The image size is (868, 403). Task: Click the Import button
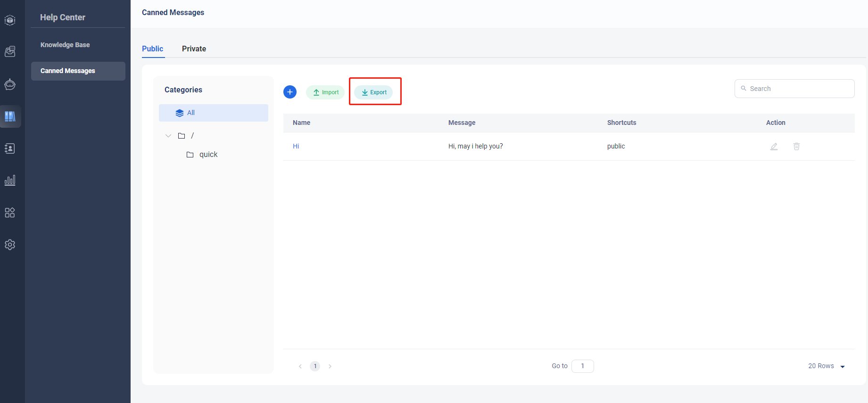coord(325,92)
